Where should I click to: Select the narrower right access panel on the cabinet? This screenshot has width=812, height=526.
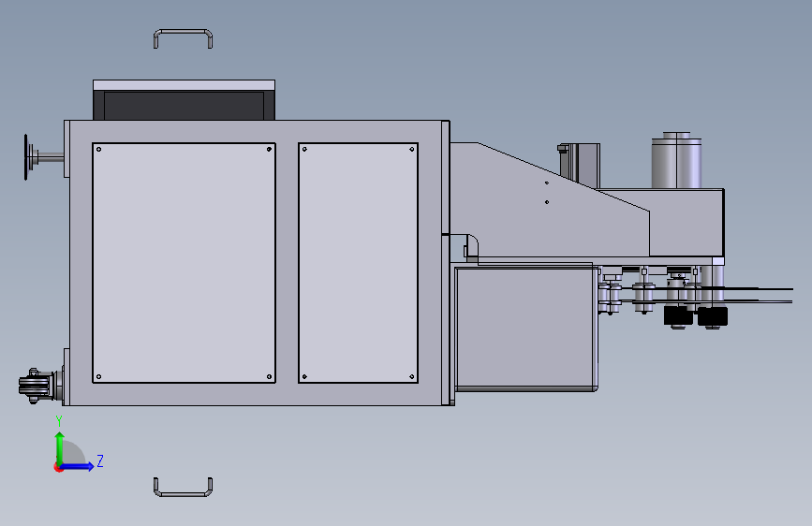[358, 263]
